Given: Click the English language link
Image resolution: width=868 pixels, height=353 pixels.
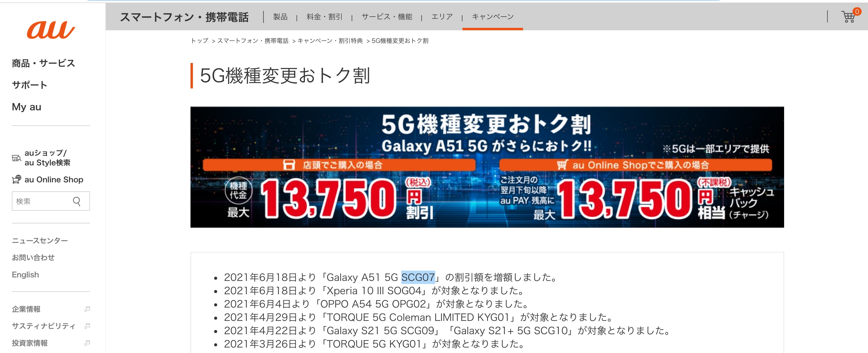Looking at the screenshot, I should click(25, 275).
